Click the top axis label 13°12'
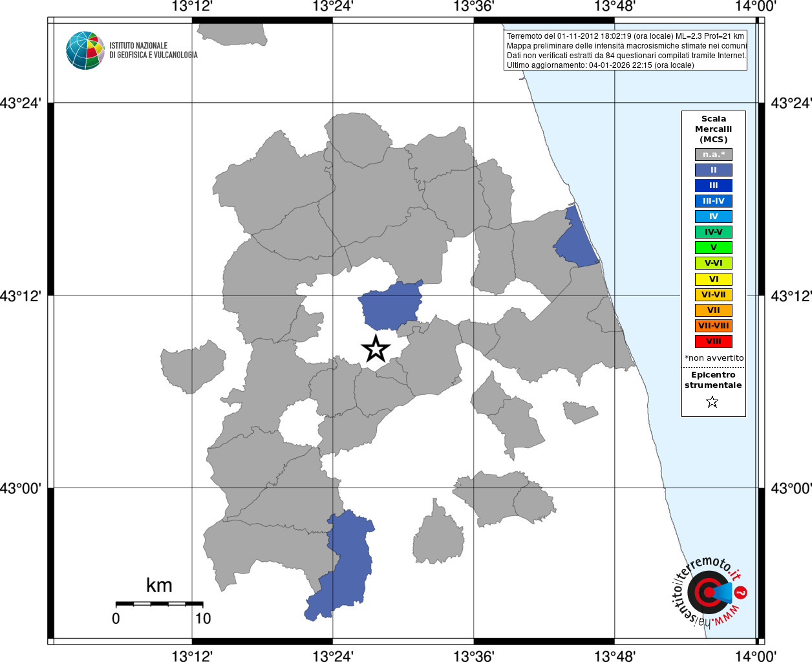Image resolution: width=812 pixels, height=662 pixels. [x=192, y=6]
